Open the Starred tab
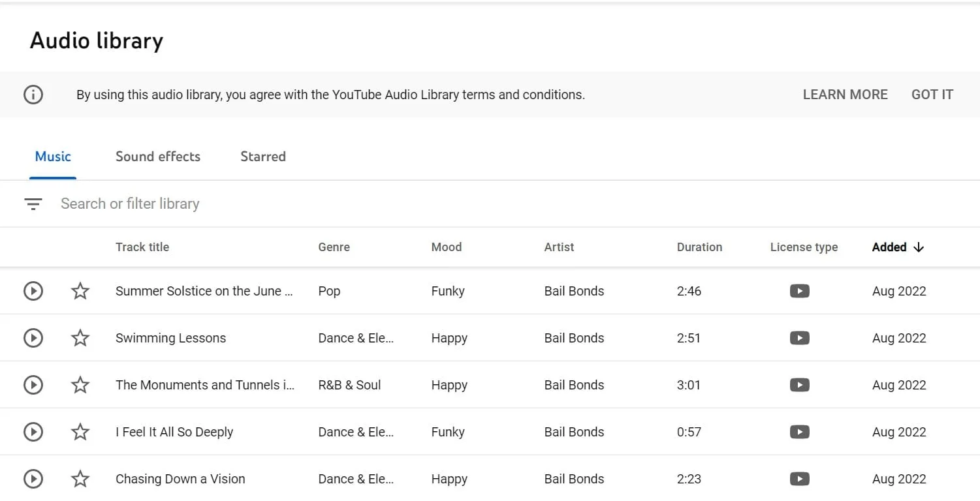 (263, 157)
